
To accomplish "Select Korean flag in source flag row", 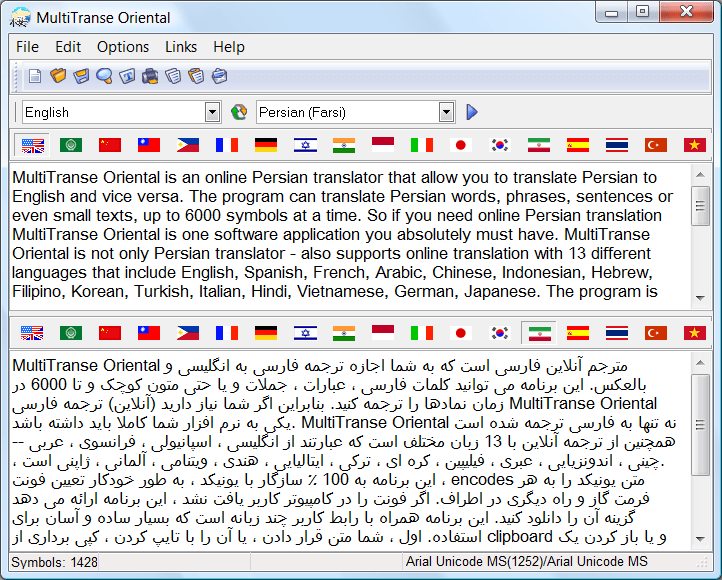I will (x=500, y=145).
